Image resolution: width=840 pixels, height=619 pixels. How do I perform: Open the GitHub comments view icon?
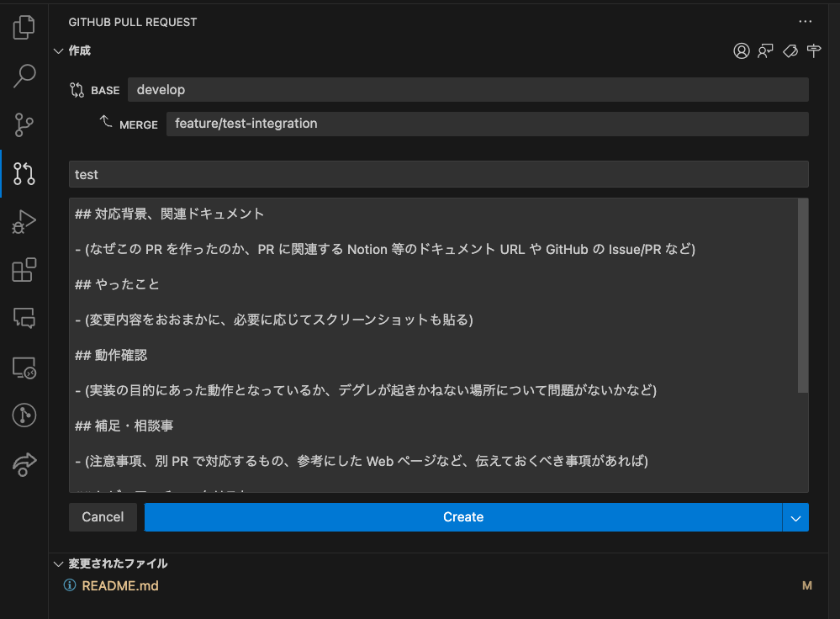pos(24,318)
